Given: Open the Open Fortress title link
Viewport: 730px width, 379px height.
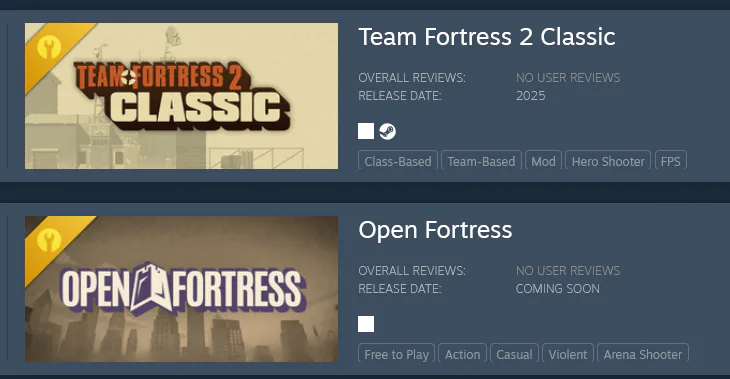Looking at the screenshot, I should pos(435,230).
